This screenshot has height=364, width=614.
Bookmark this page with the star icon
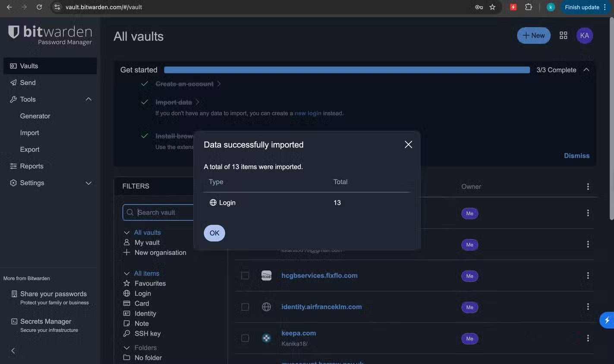[x=492, y=7]
